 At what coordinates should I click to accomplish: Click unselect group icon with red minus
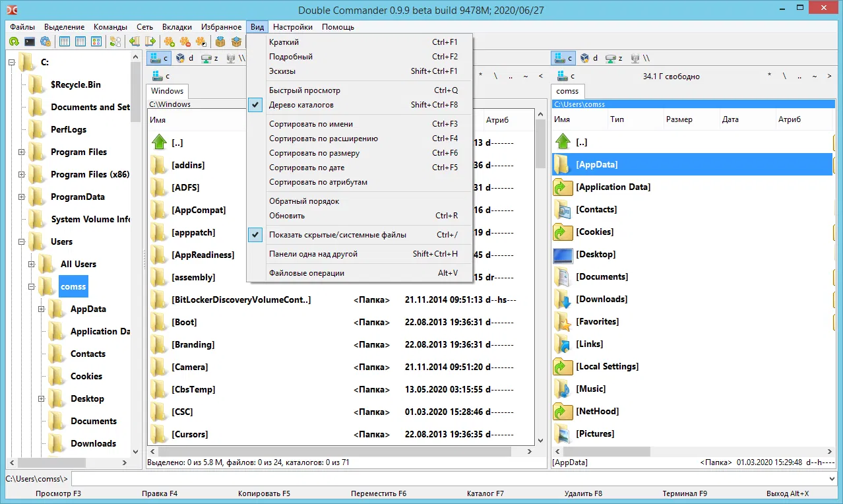(185, 42)
